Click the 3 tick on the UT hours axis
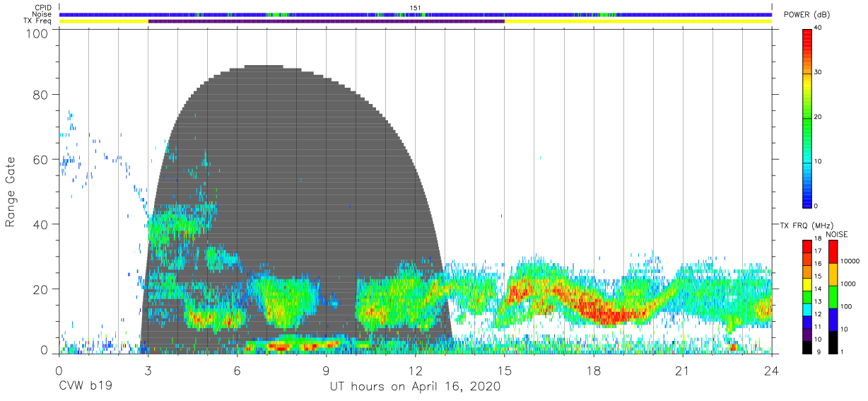The image size is (868, 401). pos(148,371)
